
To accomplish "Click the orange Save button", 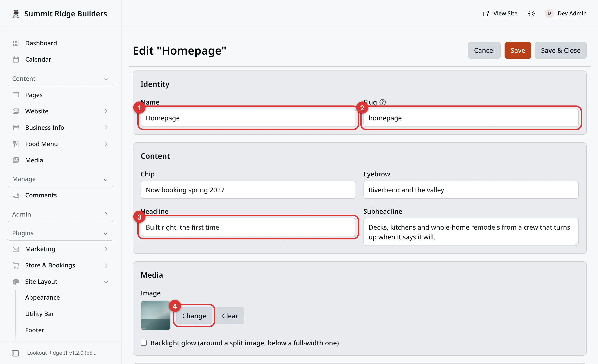I will click(518, 50).
